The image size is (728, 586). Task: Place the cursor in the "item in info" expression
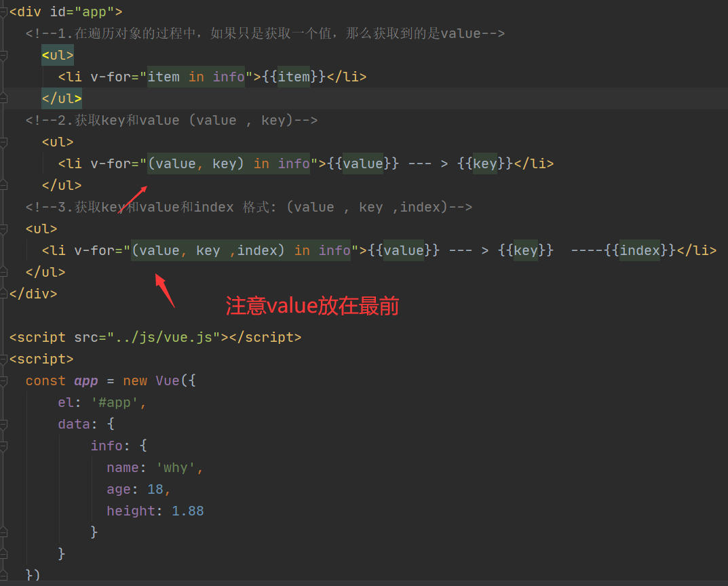(x=196, y=77)
